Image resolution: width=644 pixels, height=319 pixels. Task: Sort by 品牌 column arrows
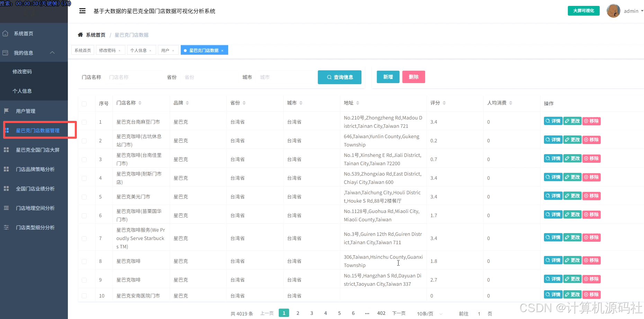[x=187, y=103]
